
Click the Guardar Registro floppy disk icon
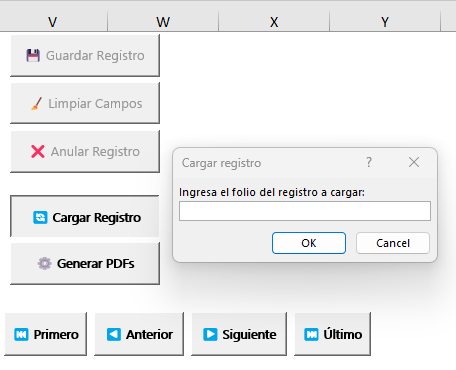[x=33, y=56]
